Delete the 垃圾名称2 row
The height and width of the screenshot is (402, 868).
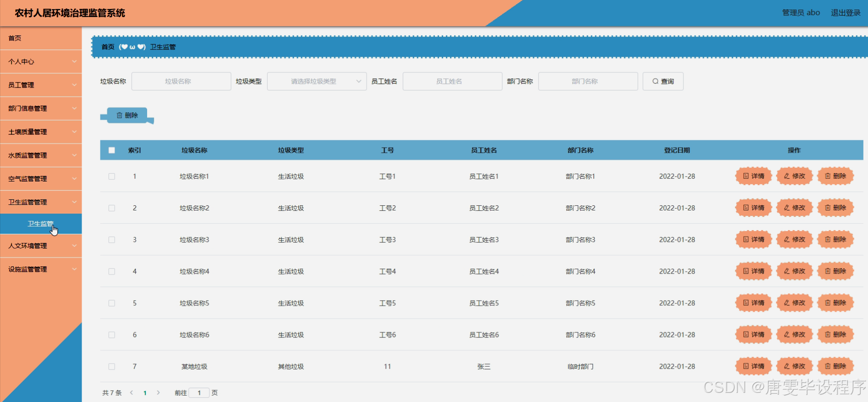[x=835, y=208]
